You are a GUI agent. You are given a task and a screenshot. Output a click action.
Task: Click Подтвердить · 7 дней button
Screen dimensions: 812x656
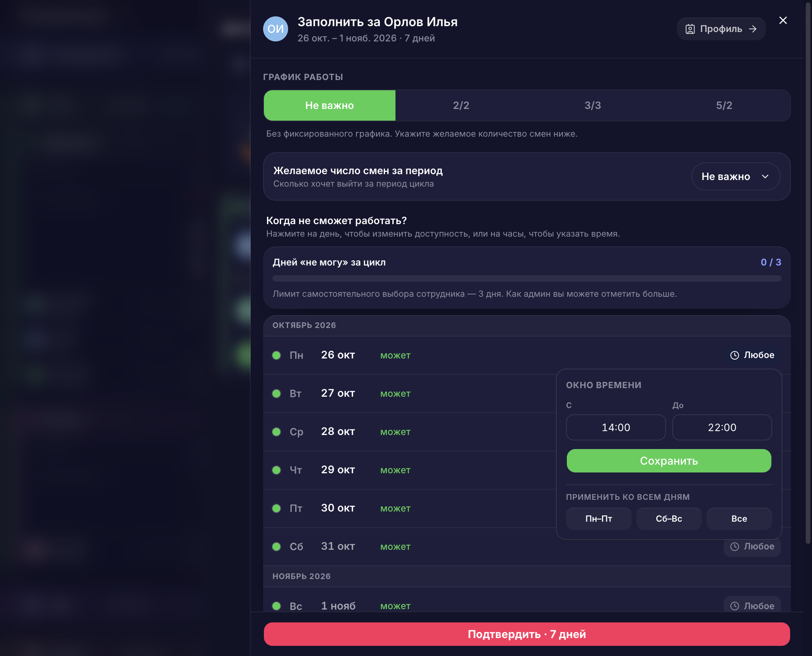[527, 634]
